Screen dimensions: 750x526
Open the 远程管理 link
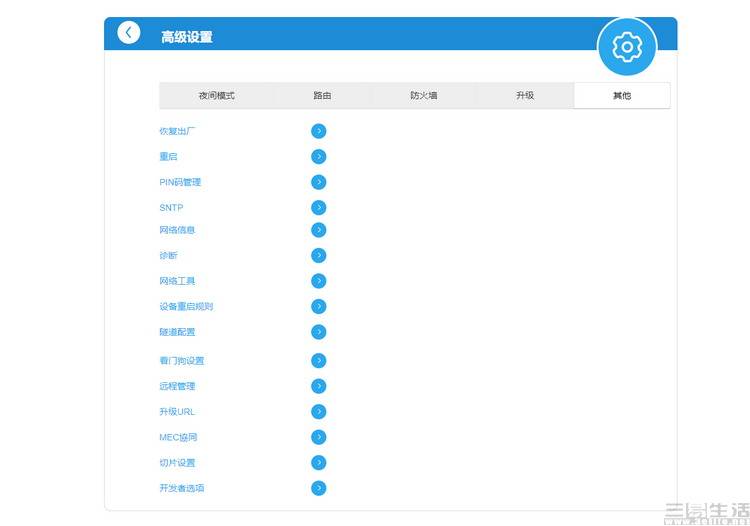(x=177, y=386)
